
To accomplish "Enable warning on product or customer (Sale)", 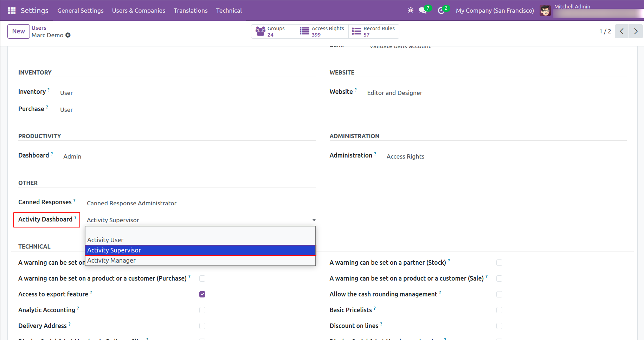I will 499,278.
